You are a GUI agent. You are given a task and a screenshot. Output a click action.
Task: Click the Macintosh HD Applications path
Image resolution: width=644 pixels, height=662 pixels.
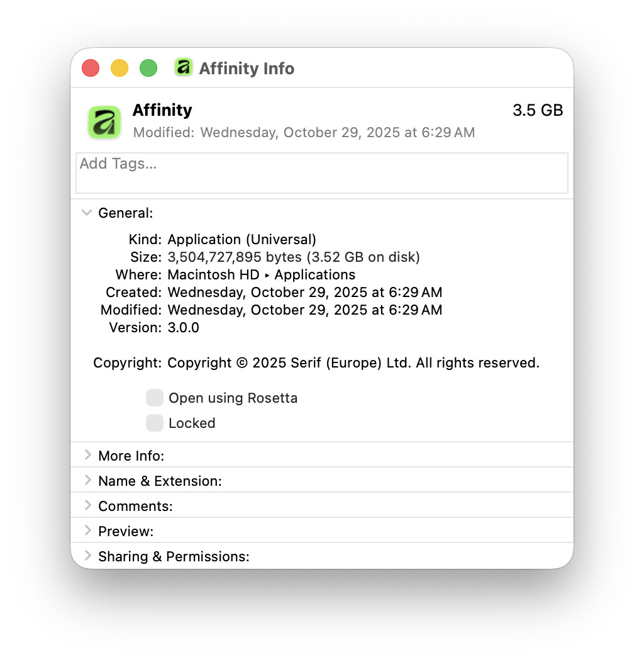click(261, 275)
